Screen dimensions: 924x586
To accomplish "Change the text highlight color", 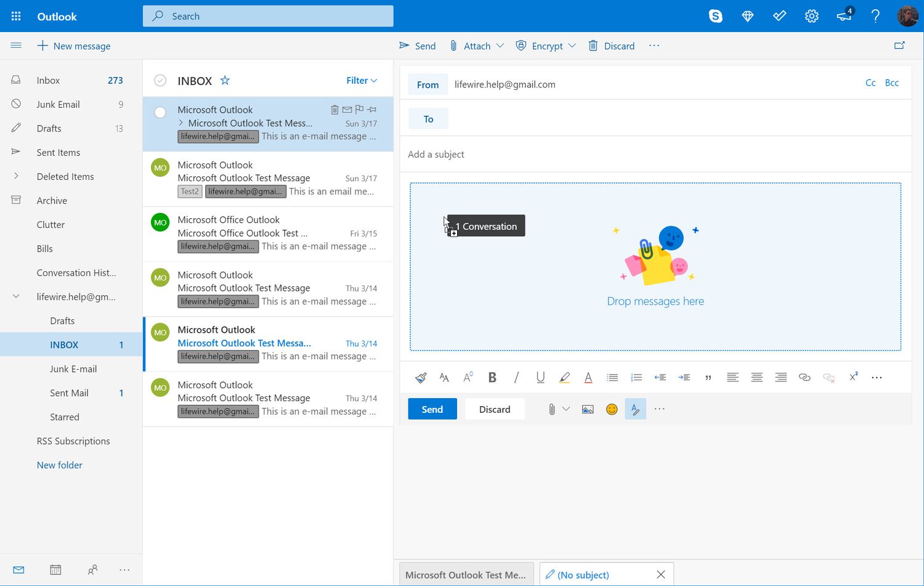I will tap(564, 377).
